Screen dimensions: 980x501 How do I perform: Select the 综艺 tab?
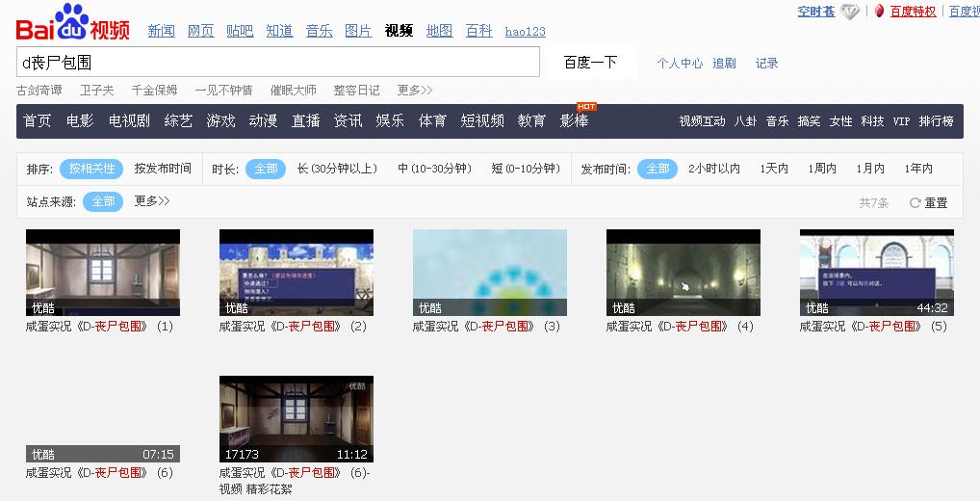click(x=178, y=120)
